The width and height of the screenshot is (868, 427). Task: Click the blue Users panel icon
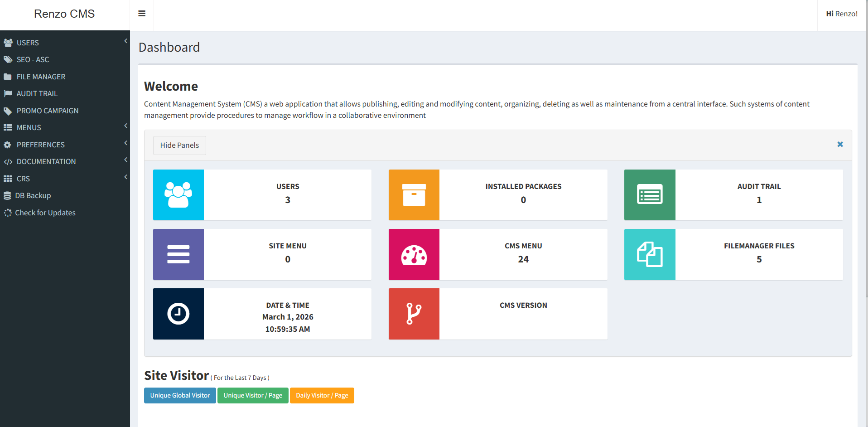click(x=178, y=195)
